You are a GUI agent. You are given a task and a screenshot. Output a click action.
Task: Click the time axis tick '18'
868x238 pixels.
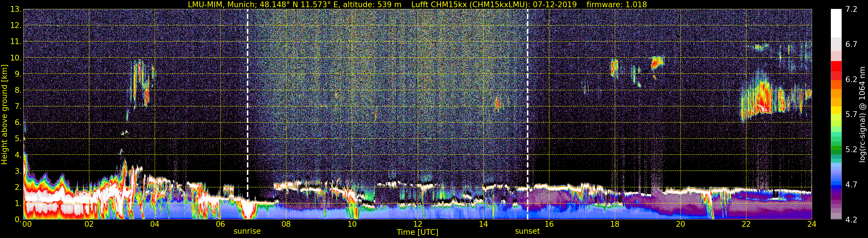(614, 224)
